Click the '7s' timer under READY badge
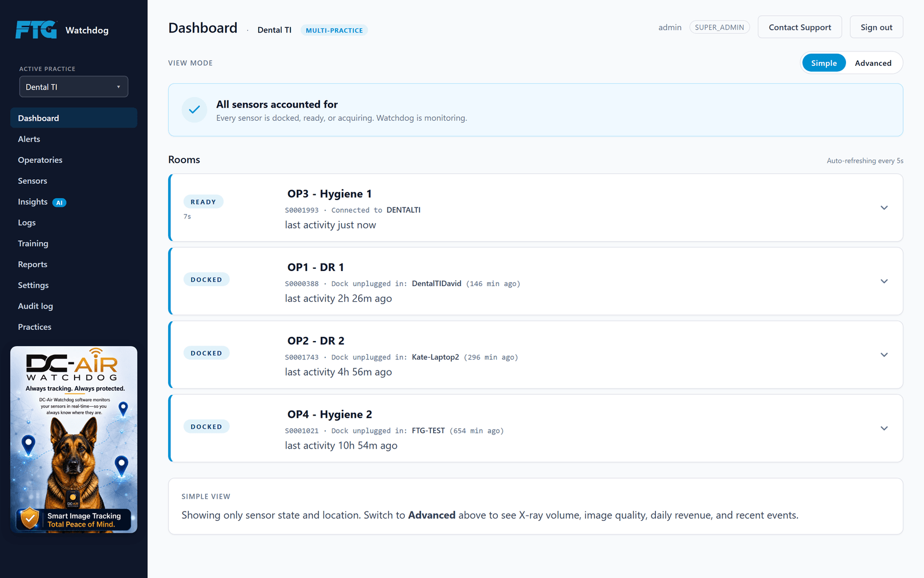 coord(187,216)
